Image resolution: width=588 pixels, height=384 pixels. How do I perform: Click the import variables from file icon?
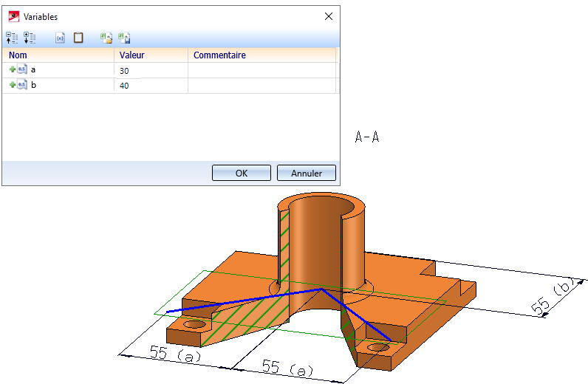tap(106, 37)
